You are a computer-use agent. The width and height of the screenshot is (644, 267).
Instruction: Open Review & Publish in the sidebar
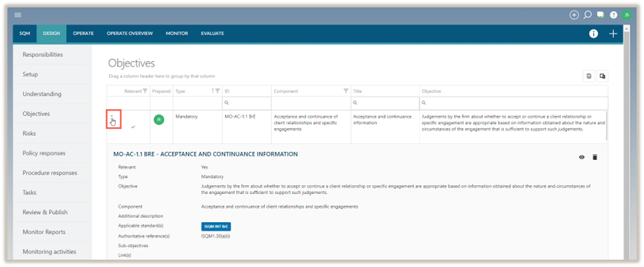pos(45,212)
